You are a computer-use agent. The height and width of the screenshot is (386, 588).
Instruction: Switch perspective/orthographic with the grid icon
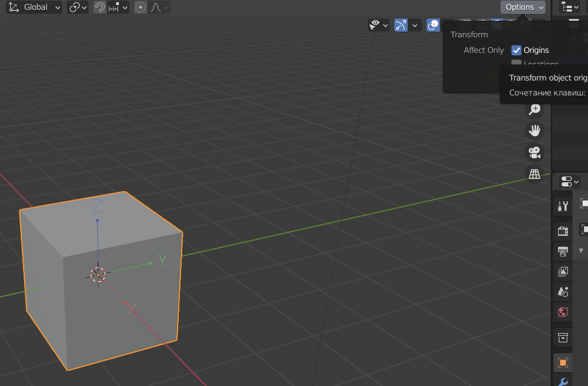pyautogui.click(x=535, y=174)
